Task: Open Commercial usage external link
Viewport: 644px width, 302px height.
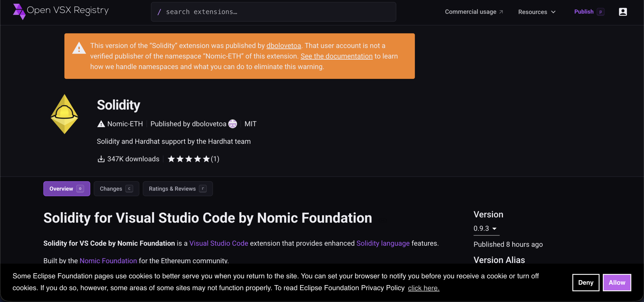Action: 474,12
